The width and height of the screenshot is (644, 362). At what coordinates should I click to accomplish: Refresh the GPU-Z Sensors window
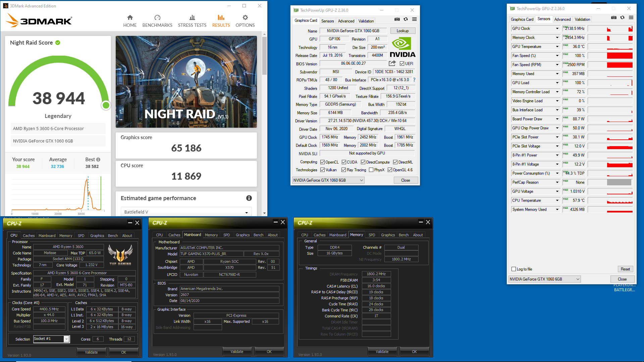[x=622, y=18]
